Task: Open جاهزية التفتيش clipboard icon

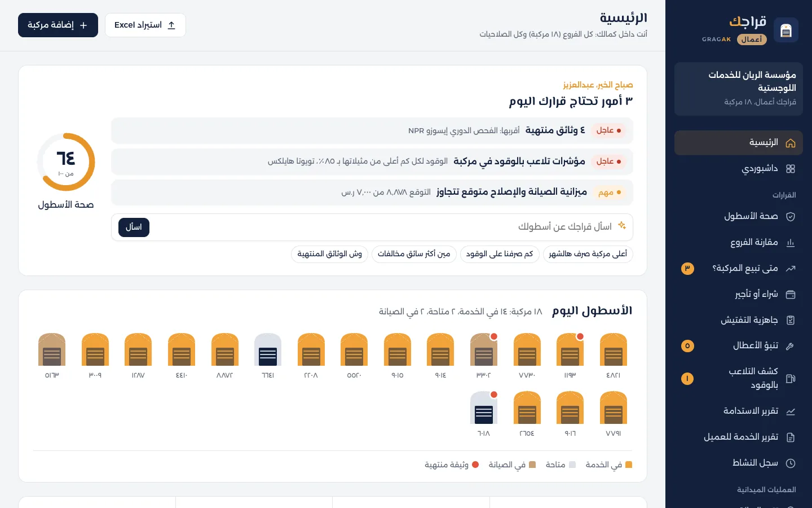Action: pos(791,321)
